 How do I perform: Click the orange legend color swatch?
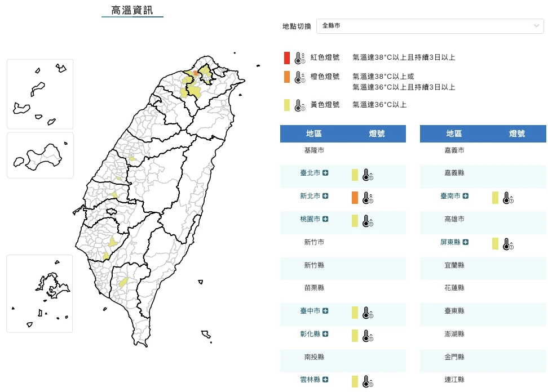click(287, 77)
